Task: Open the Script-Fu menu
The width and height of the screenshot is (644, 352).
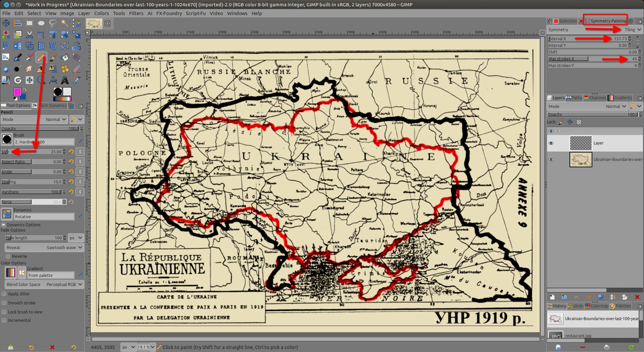Action: pos(196,13)
